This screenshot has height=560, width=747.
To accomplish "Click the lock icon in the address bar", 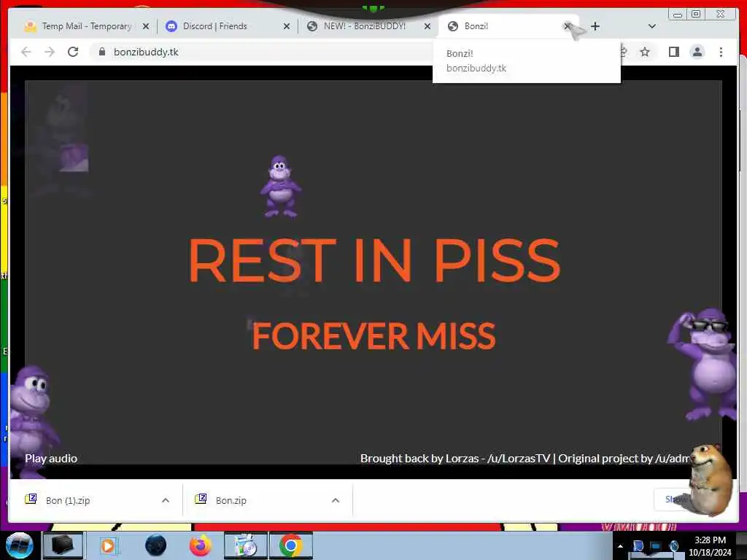I will [x=101, y=52].
